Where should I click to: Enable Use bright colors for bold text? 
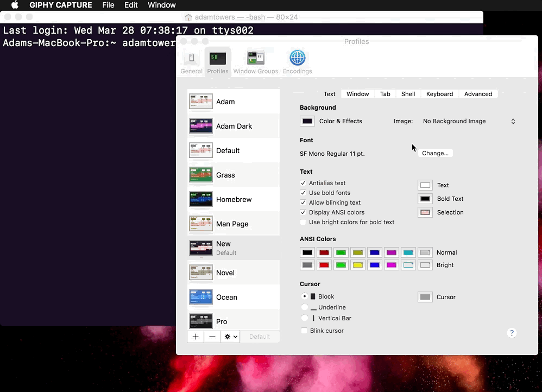pos(303,222)
